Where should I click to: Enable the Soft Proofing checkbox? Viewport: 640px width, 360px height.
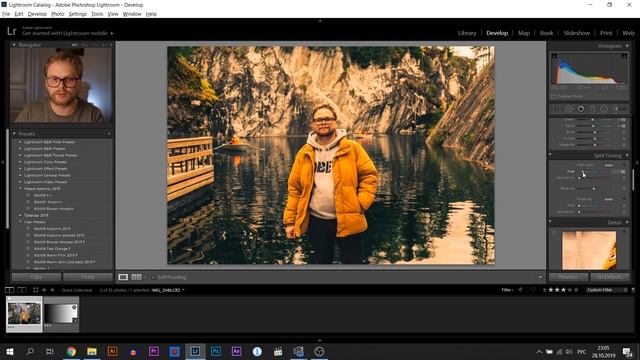click(153, 277)
